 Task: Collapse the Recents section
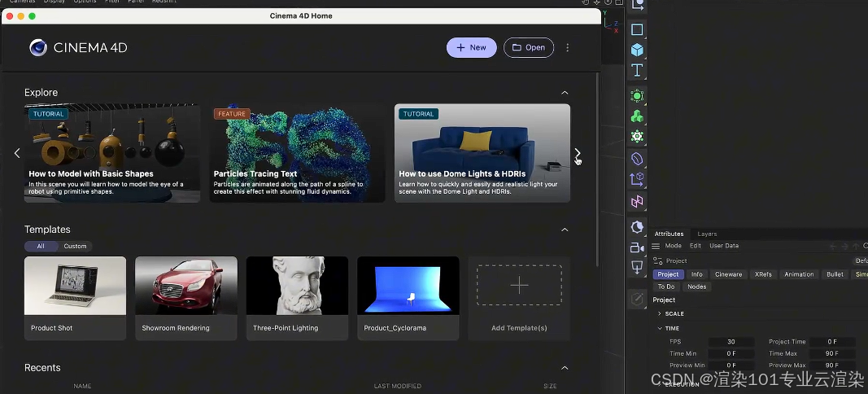click(565, 368)
